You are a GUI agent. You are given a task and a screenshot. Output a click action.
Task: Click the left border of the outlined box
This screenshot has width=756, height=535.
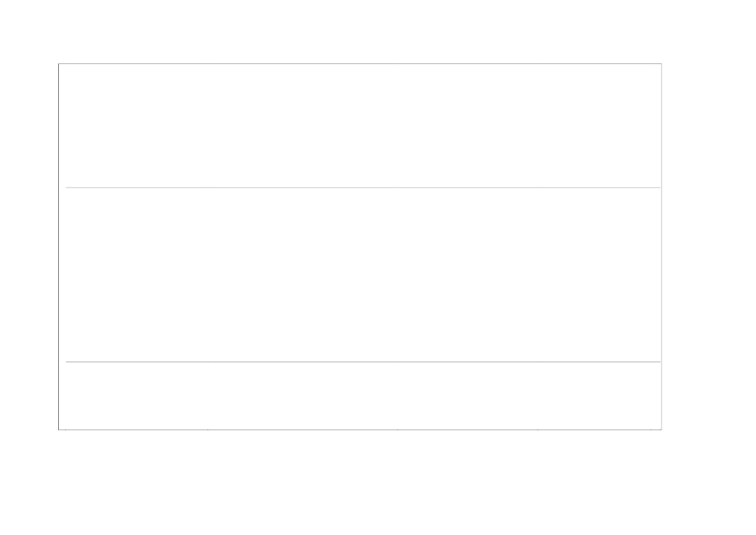click(x=59, y=246)
